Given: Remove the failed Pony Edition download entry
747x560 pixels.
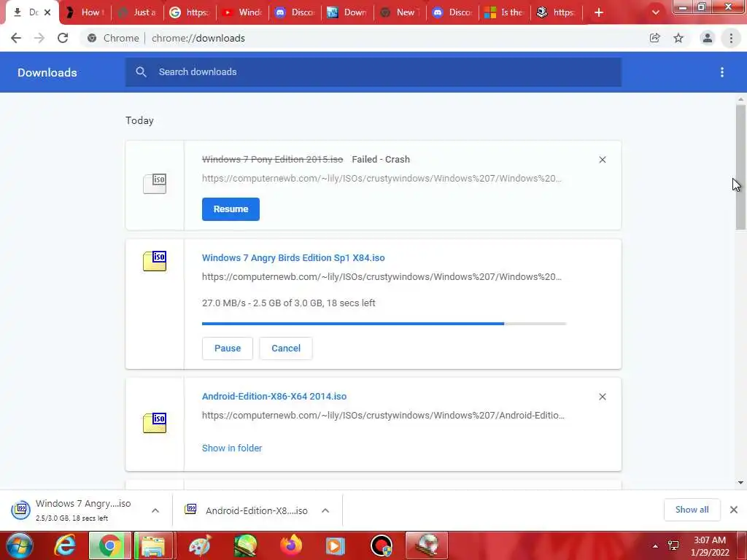Looking at the screenshot, I should pyautogui.click(x=603, y=160).
